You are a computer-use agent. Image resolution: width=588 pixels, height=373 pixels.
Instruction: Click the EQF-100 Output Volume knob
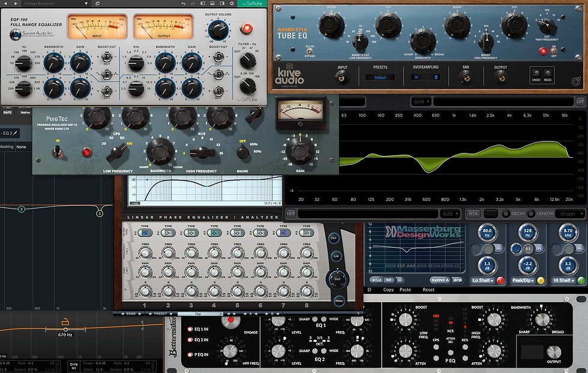point(218,29)
